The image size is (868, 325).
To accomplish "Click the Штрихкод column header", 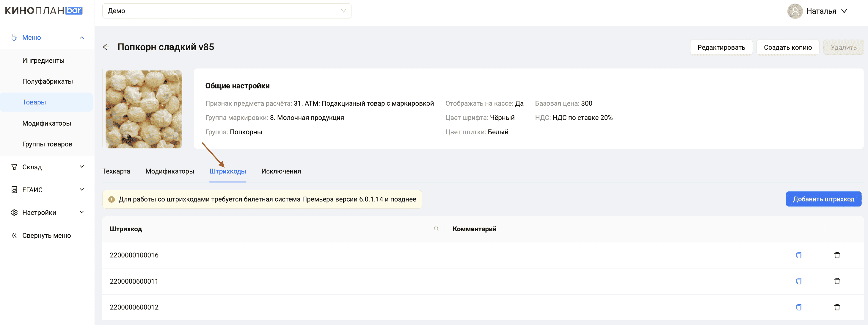I will (126, 229).
